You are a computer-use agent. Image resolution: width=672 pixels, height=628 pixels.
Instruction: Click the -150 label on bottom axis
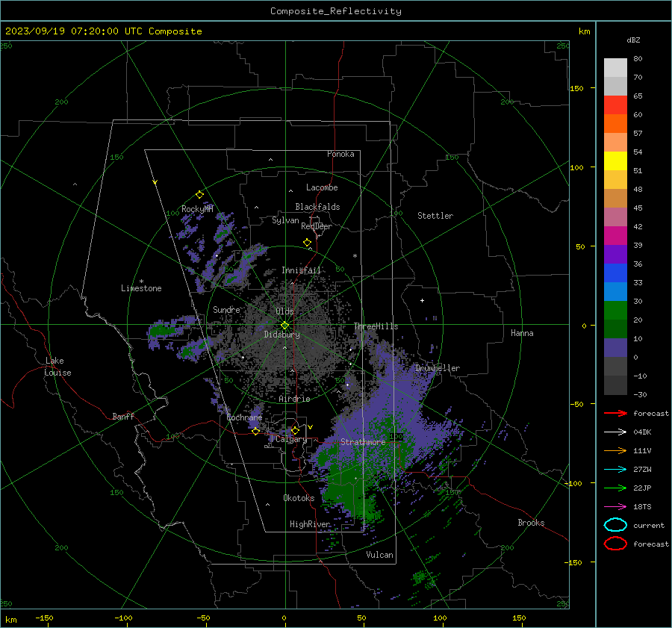click(44, 618)
